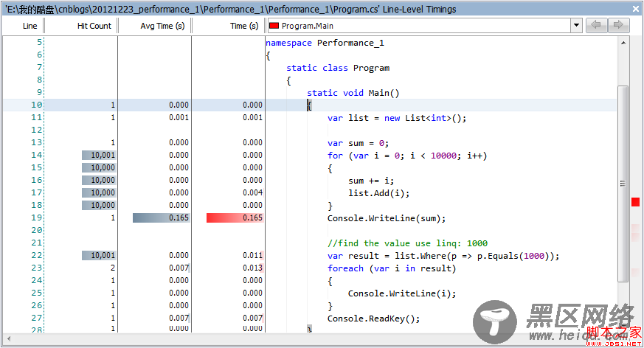
Task: Click hit count 10,001 on line 22
Action: (x=99, y=255)
